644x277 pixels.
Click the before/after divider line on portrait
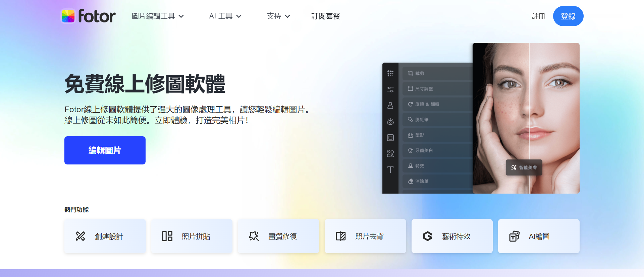coord(529,118)
